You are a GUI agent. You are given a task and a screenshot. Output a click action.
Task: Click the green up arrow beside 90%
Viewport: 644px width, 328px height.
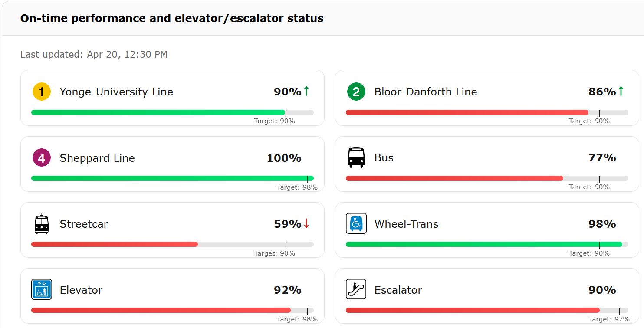pyautogui.click(x=306, y=91)
